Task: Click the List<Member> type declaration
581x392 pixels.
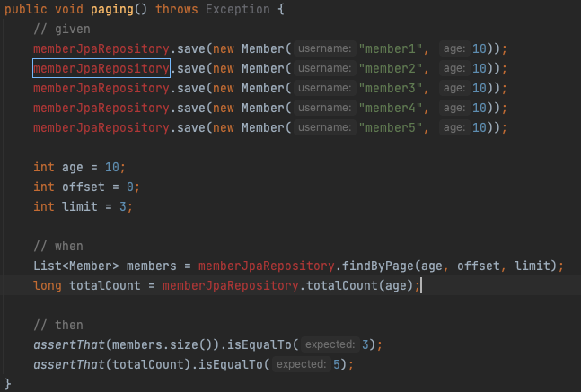Action: pyautogui.click(x=76, y=266)
